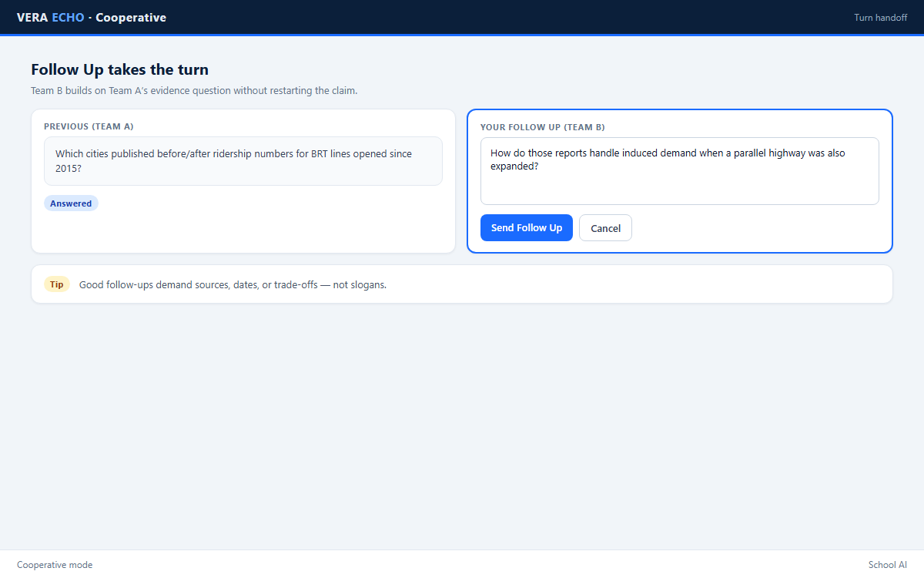Screen dimensions: 924x578
Task: Select the Answered status badge
Action: 71,203
